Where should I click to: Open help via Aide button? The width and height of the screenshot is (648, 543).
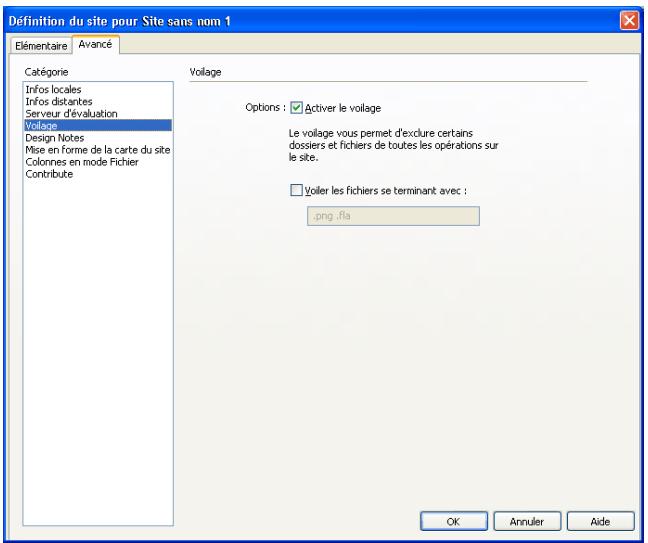tap(600, 521)
